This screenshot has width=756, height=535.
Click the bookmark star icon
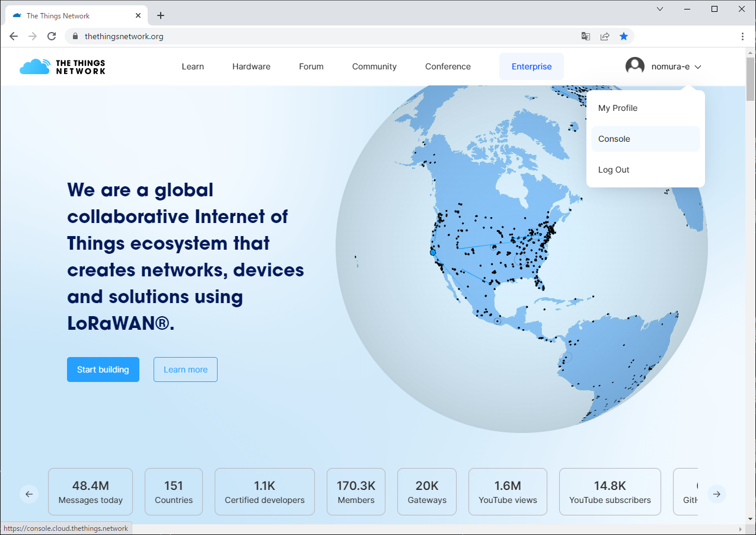(624, 36)
